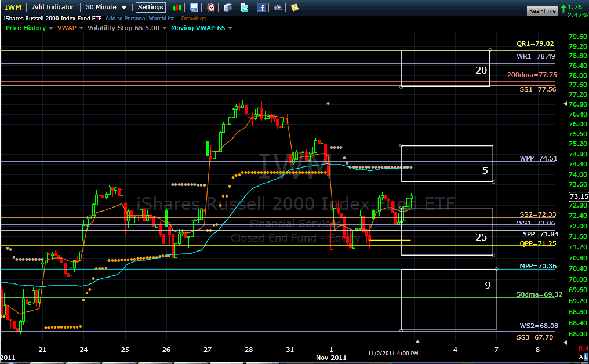Click the date label 21 on the time axis
Screen dimensions: 589x364
[42, 350]
